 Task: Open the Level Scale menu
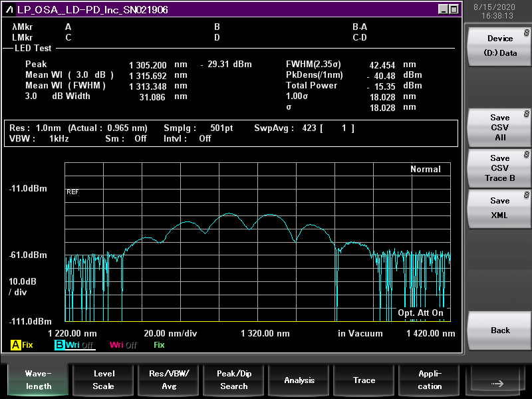click(x=104, y=380)
